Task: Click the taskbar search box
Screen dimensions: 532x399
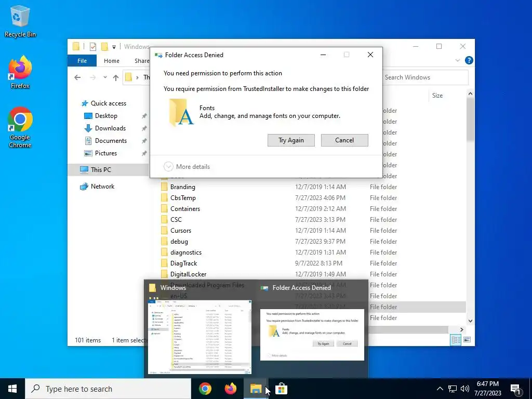Action: click(x=108, y=389)
